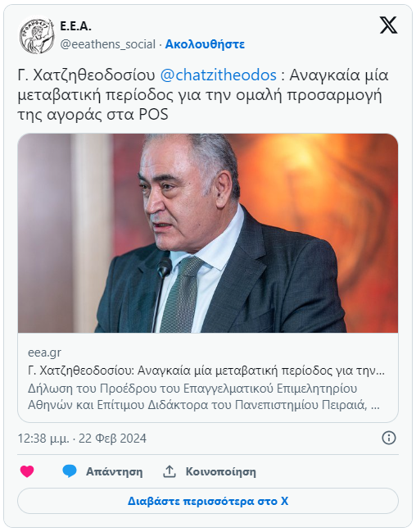
Task: Click the Πανεπιστημίου Πειραιά description line
Action: (203, 405)
